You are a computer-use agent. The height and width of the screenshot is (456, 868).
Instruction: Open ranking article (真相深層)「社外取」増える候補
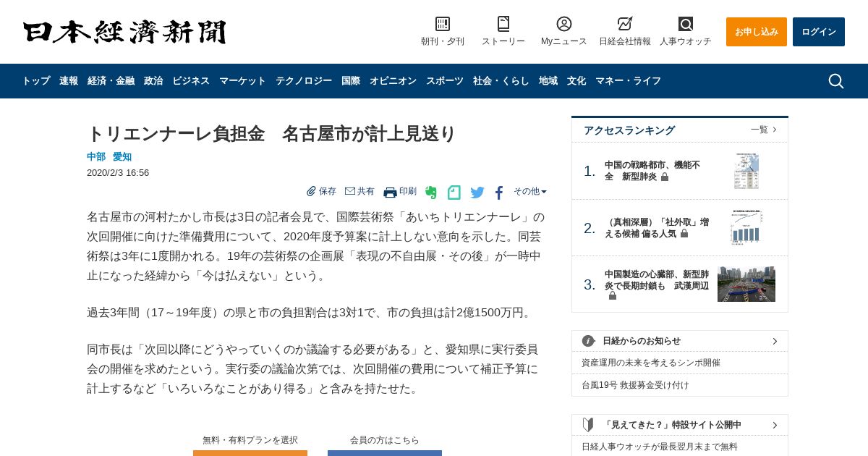click(x=657, y=228)
